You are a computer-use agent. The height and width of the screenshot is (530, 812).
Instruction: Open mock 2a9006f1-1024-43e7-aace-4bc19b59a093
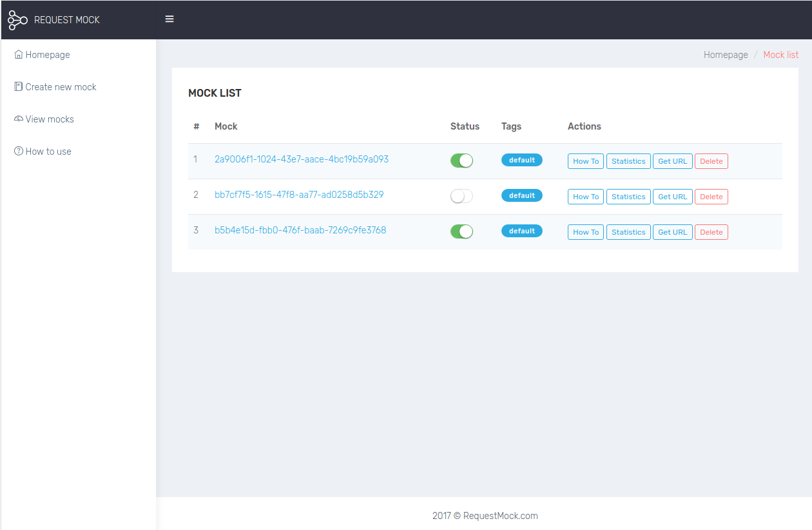(302, 159)
